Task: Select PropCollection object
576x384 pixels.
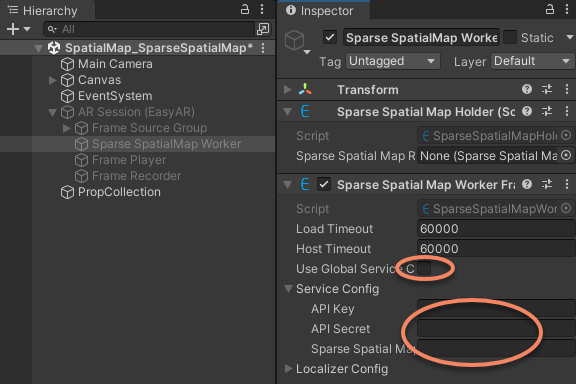Action: click(x=119, y=192)
